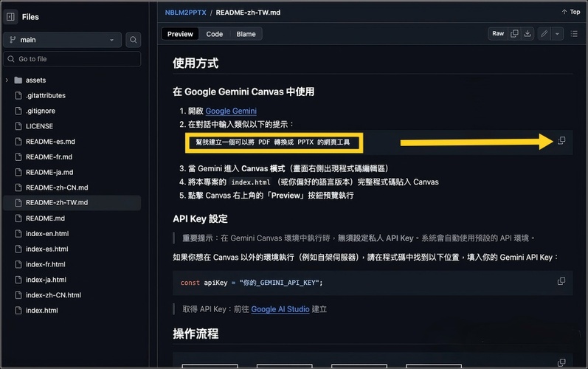Open index-en.html file

(x=47, y=234)
